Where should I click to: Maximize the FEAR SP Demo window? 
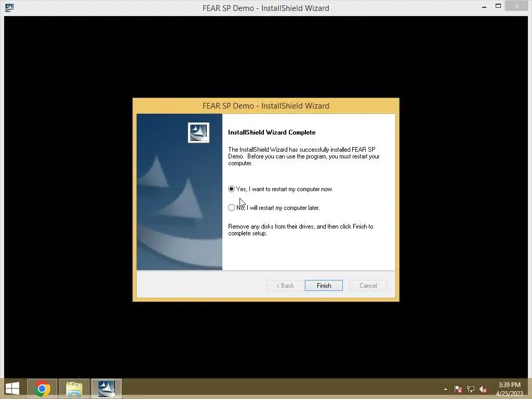(498, 6)
